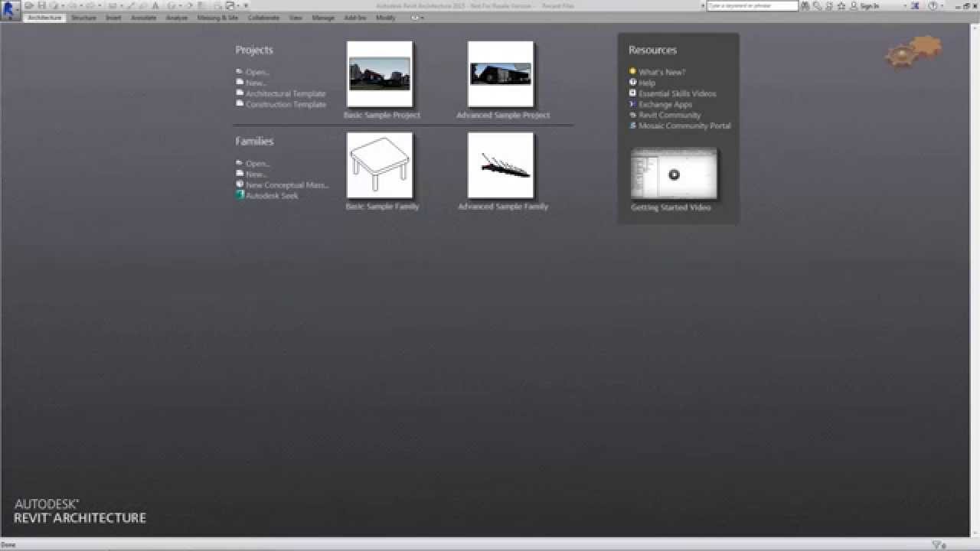Click the filter icon in the status bar

[x=936, y=545]
